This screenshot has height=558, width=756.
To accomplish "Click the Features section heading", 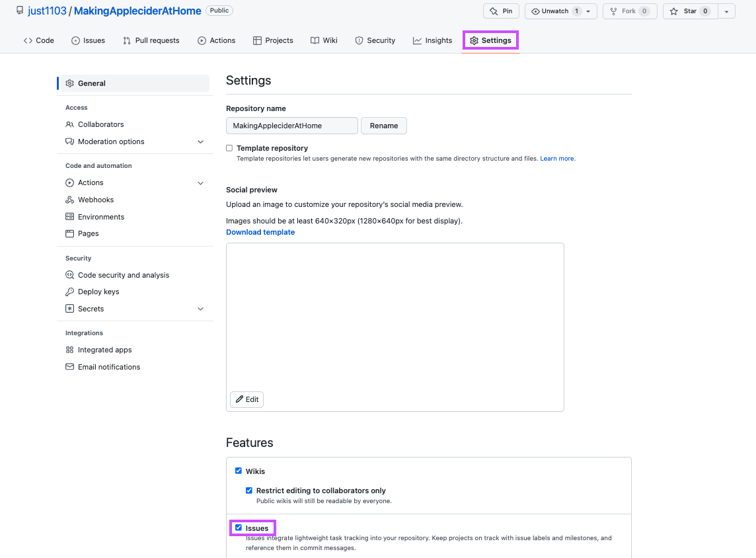I will pyautogui.click(x=250, y=443).
